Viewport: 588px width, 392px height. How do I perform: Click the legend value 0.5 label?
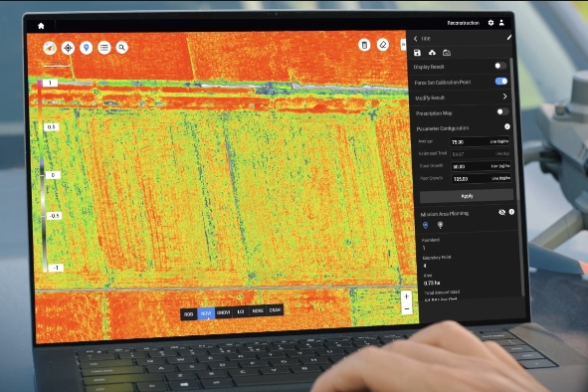click(x=52, y=127)
